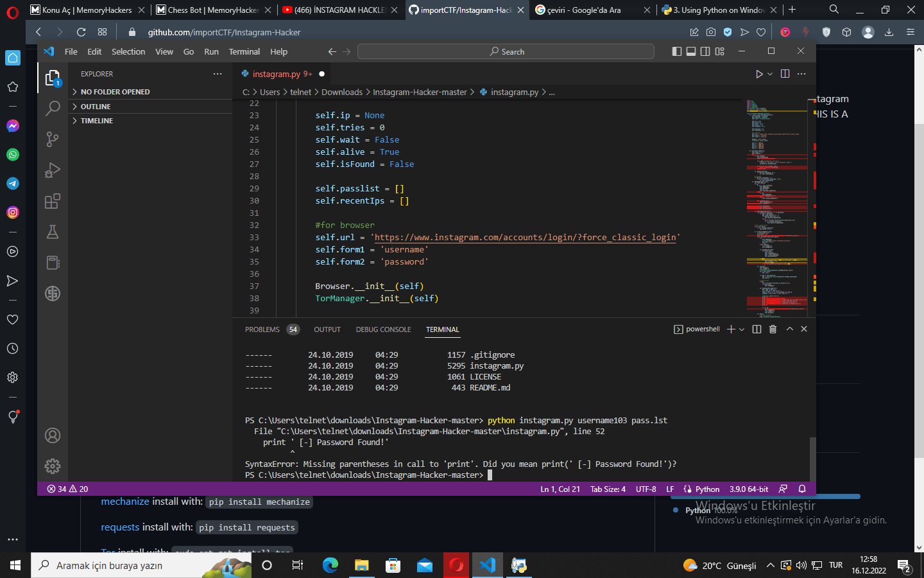Open the Opera snapshot camera tool
Viewport: 924px width, 578px height.
711,32
